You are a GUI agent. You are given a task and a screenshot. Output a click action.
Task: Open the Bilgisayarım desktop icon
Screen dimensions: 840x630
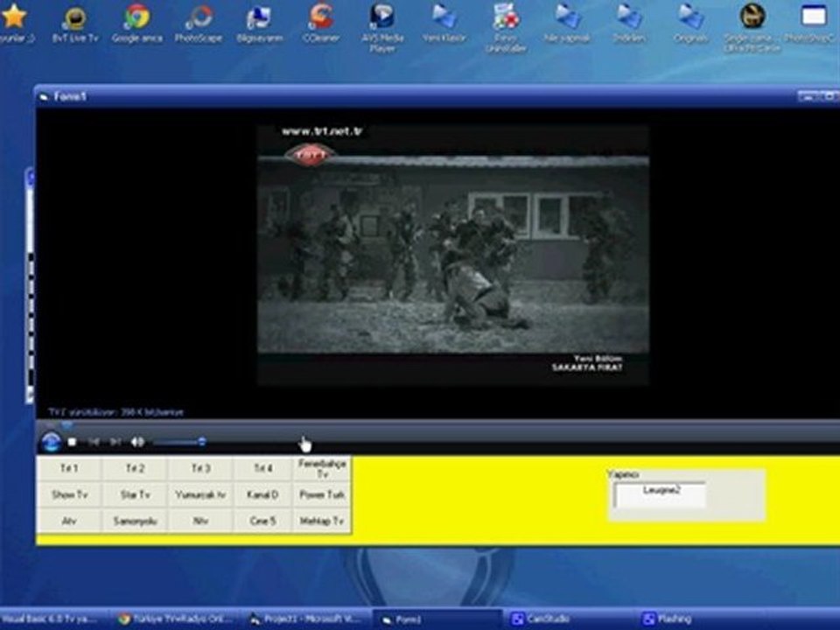[x=259, y=24]
